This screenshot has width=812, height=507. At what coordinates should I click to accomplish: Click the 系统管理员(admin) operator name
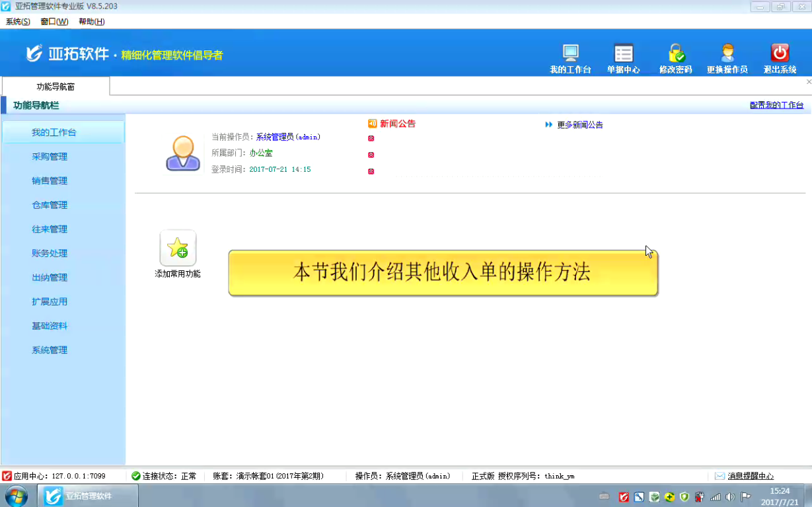pos(288,137)
